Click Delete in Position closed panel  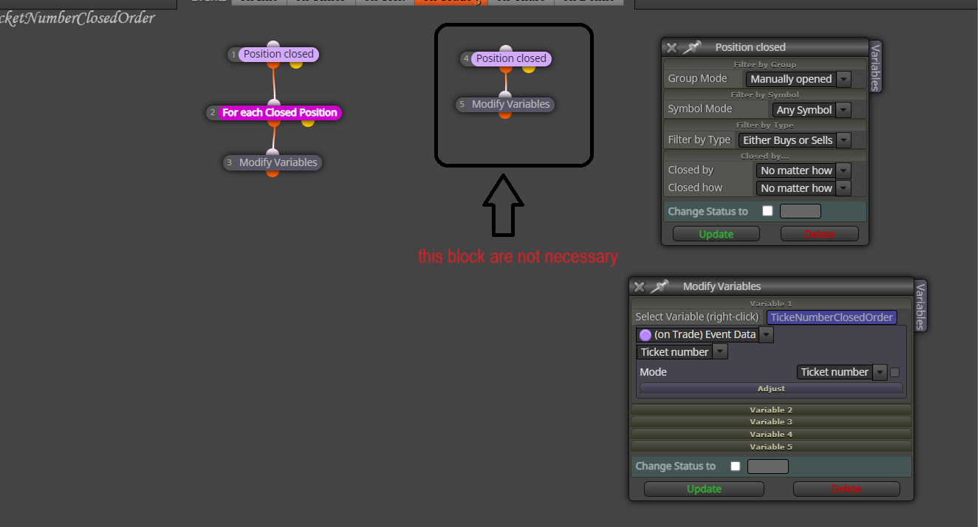point(819,234)
